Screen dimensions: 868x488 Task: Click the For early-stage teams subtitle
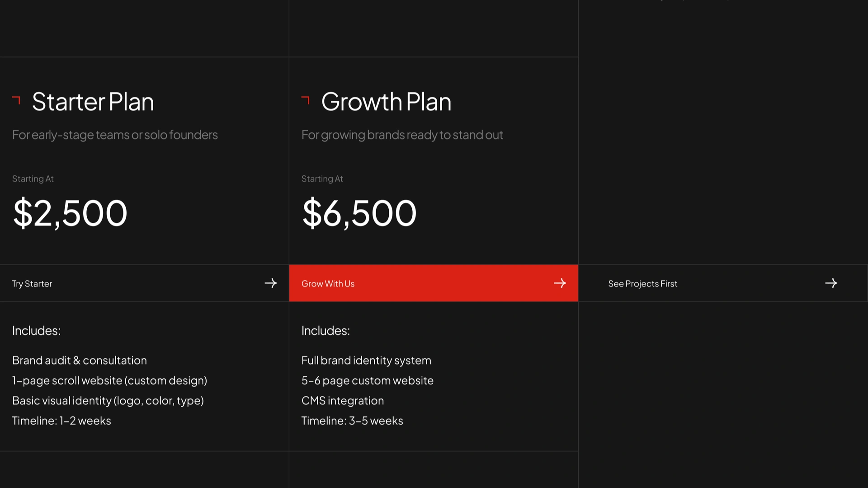(x=115, y=135)
